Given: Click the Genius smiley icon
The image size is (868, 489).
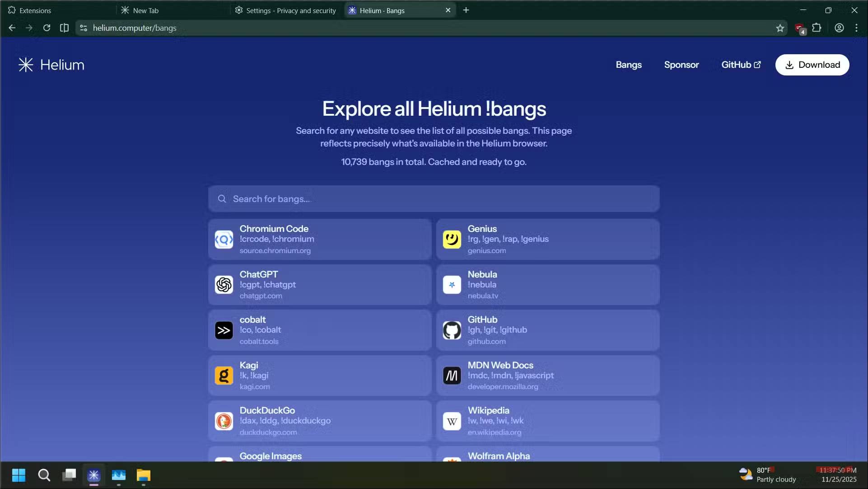Looking at the screenshot, I should click(x=452, y=239).
